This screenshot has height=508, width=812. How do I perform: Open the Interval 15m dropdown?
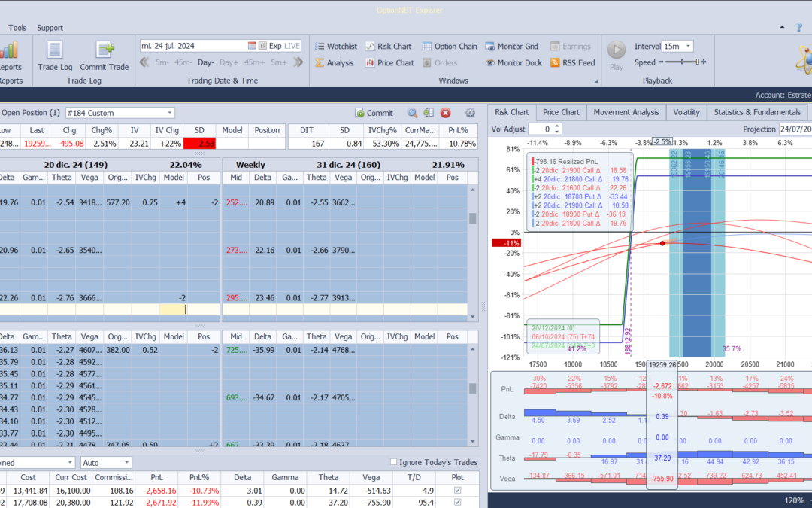[x=678, y=46]
